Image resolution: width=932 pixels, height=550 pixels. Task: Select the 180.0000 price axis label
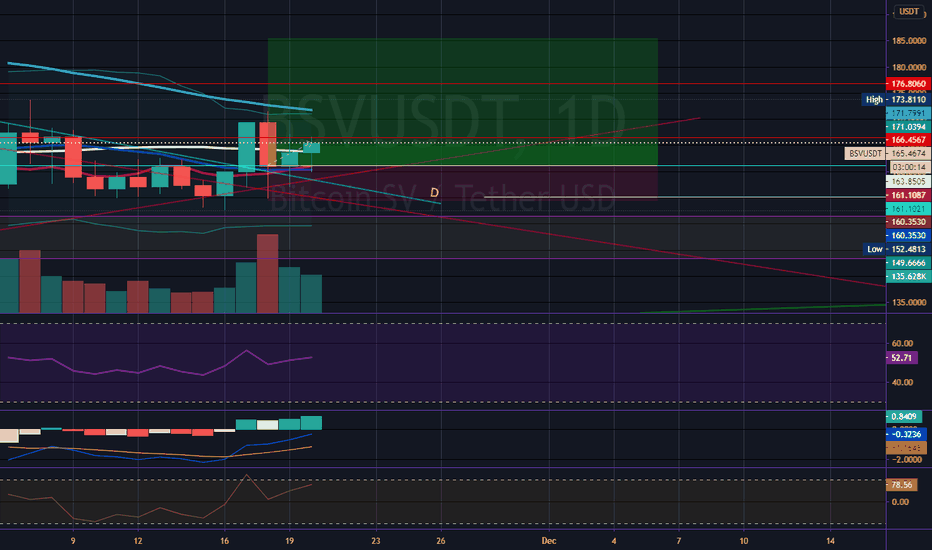(x=909, y=68)
